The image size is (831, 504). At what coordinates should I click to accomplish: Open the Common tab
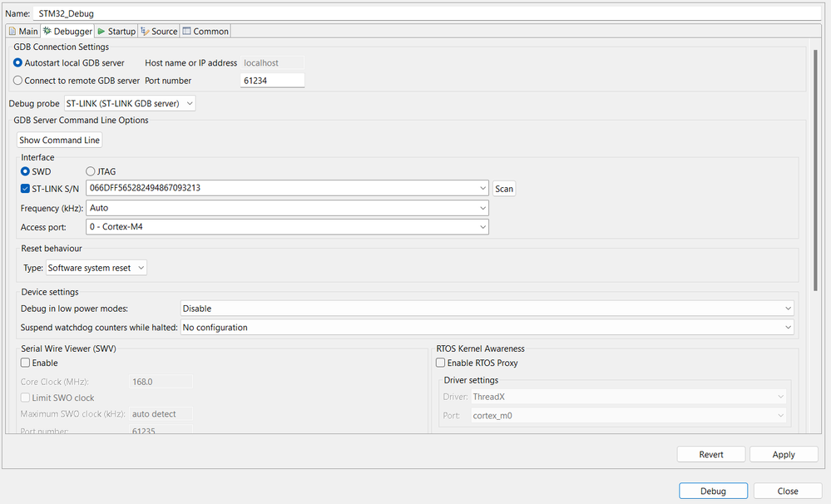tap(205, 32)
